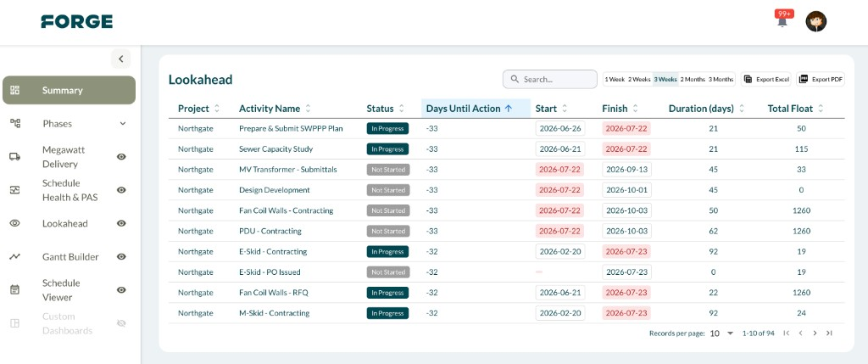Click the magnifier icon in search box

click(515, 79)
